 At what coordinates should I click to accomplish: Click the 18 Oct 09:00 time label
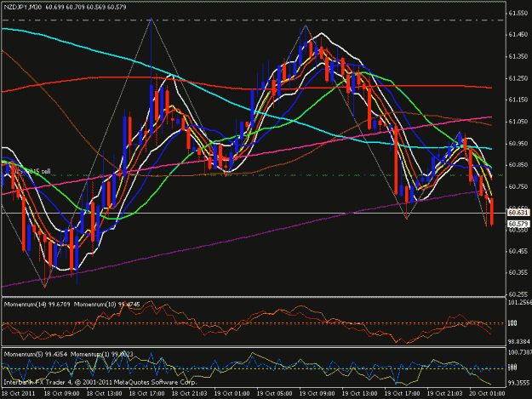pos(62,394)
